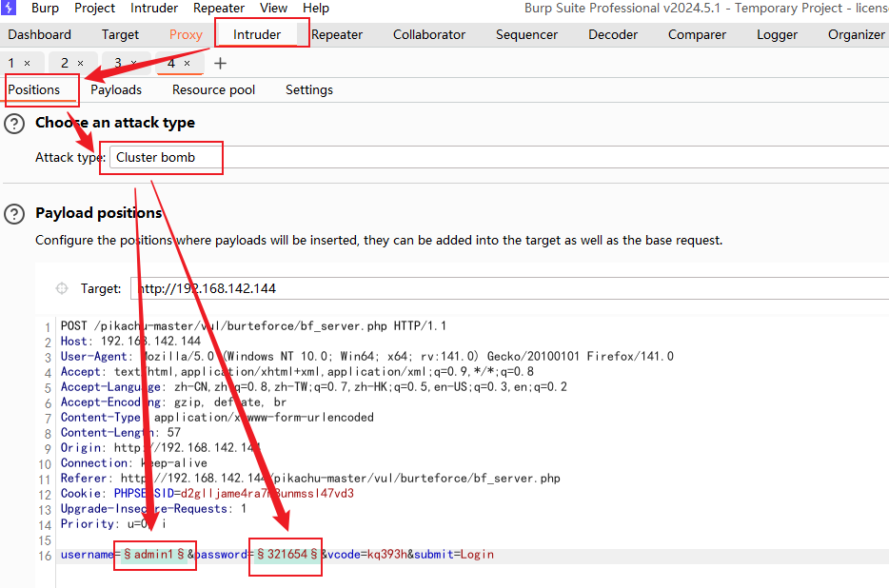Close Intruder tab 4 using its x
Image resolution: width=889 pixels, height=588 pixels.
pyautogui.click(x=187, y=64)
